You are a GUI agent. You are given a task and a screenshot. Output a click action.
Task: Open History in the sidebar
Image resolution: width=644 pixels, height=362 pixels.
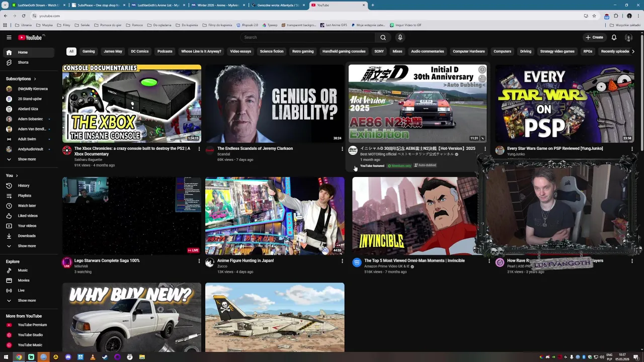point(24,186)
